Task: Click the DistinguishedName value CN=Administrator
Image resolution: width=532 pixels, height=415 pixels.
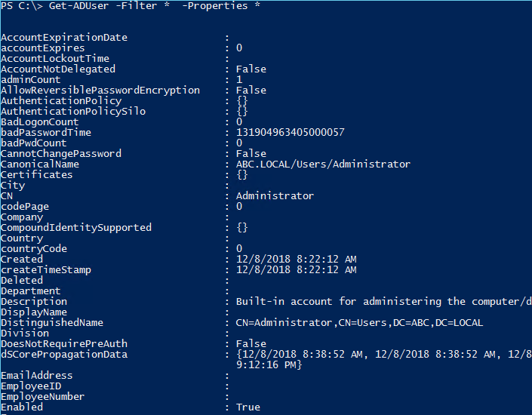Action: 284,323
